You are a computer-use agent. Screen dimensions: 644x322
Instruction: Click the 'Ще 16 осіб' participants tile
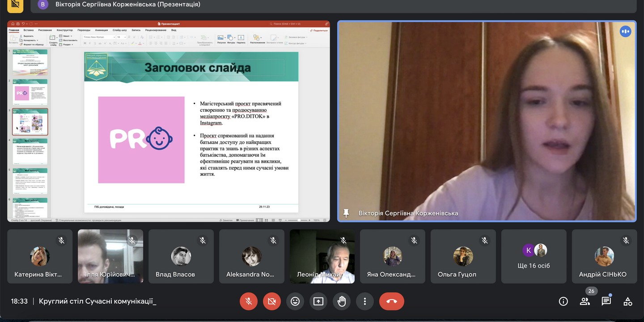tap(534, 257)
